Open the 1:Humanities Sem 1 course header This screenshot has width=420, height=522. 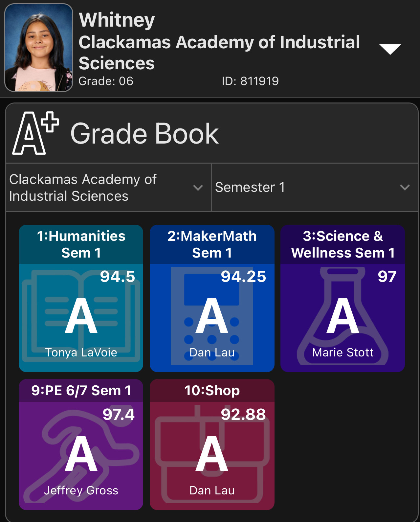point(81,244)
